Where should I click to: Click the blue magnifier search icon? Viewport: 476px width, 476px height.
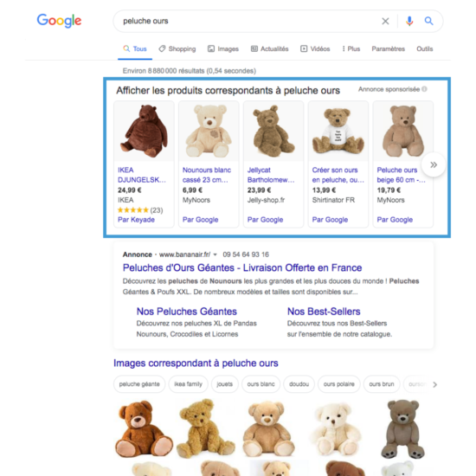point(428,21)
